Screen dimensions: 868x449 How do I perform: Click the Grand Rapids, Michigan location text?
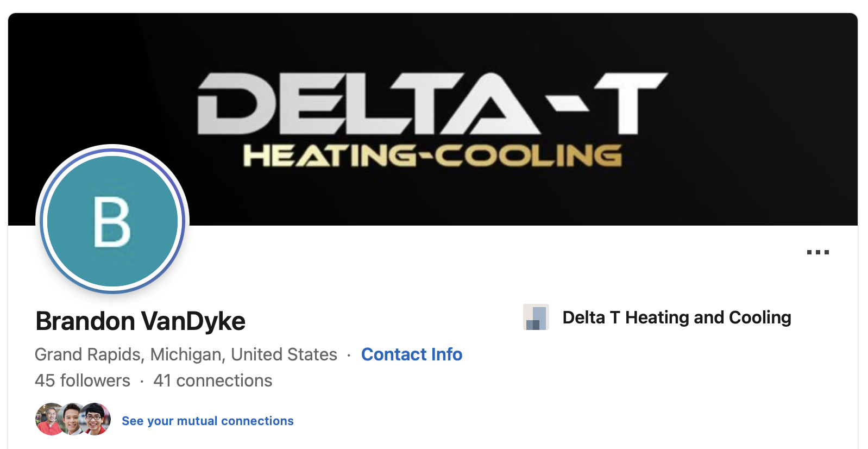[186, 354]
